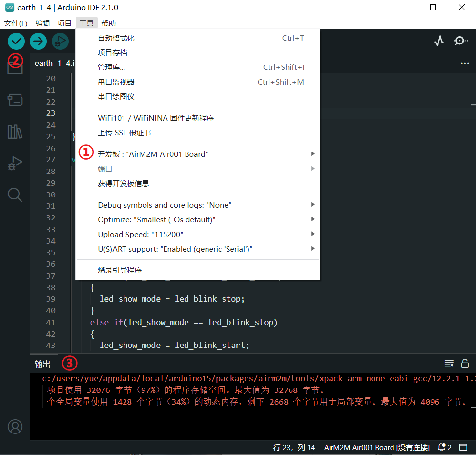Select 串口监视器 from the tools menu
This screenshot has width=476, height=455.
[x=116, y=82]
